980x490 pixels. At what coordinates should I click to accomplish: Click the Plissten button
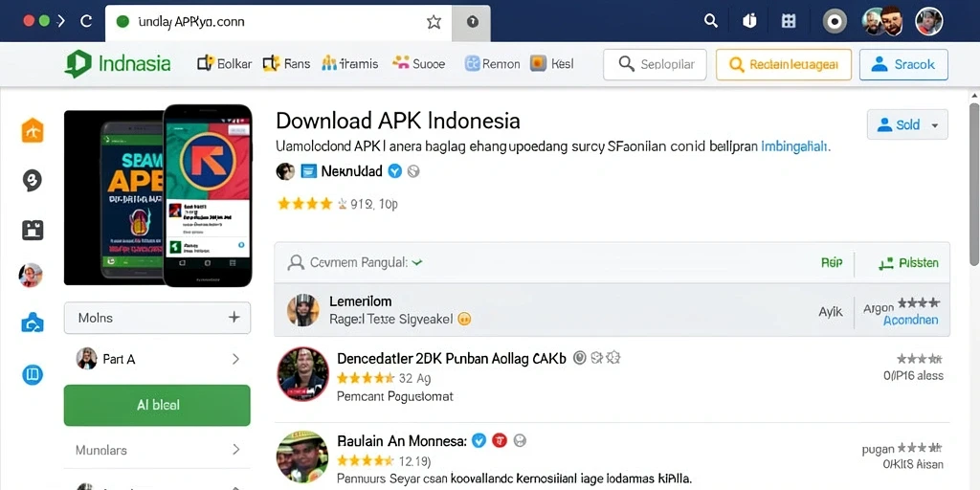point(908,263)
